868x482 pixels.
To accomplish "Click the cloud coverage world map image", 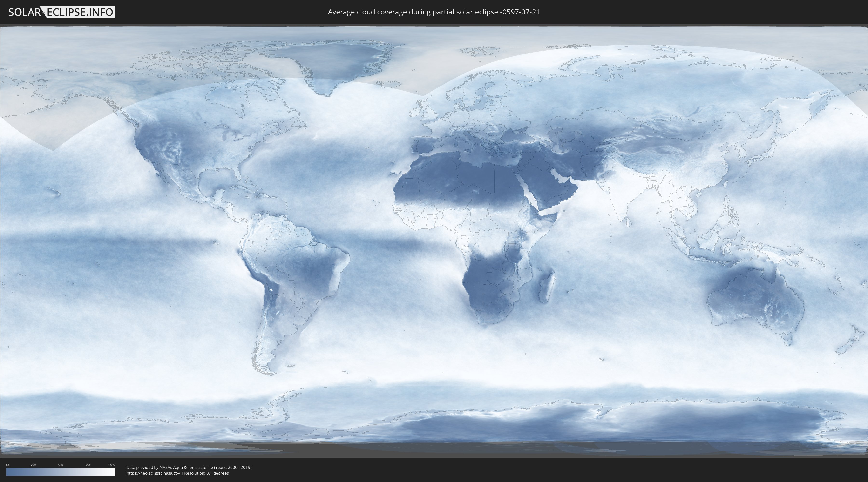I will click(434, 241).
